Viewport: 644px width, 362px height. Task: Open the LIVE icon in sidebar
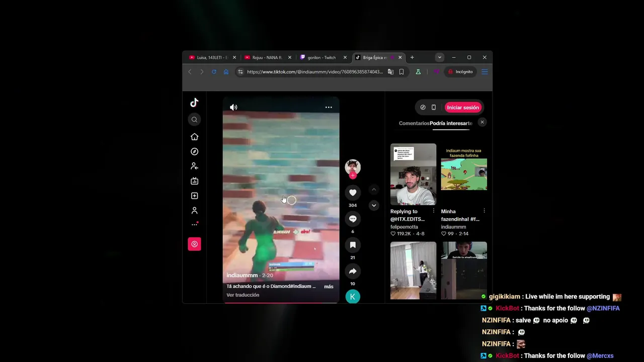[194, 181]
